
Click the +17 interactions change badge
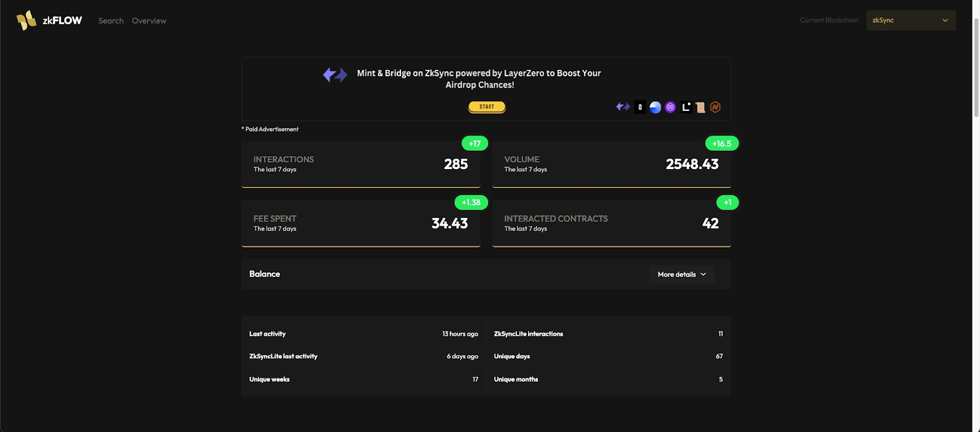click(475, 143)
